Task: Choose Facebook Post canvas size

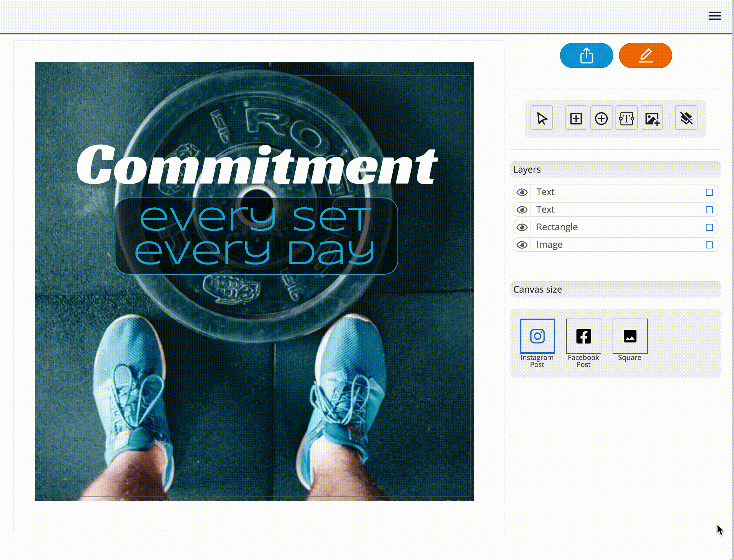Action: 583,336
